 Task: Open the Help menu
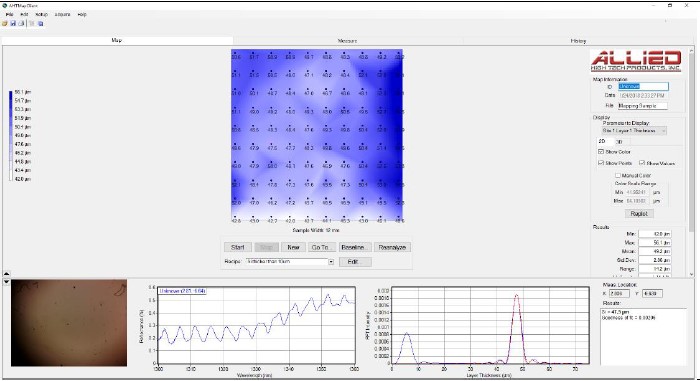[82, 14]
